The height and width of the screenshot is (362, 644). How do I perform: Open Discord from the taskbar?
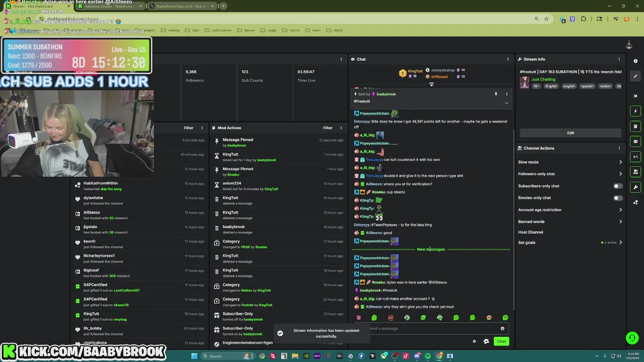click(417, 356)
